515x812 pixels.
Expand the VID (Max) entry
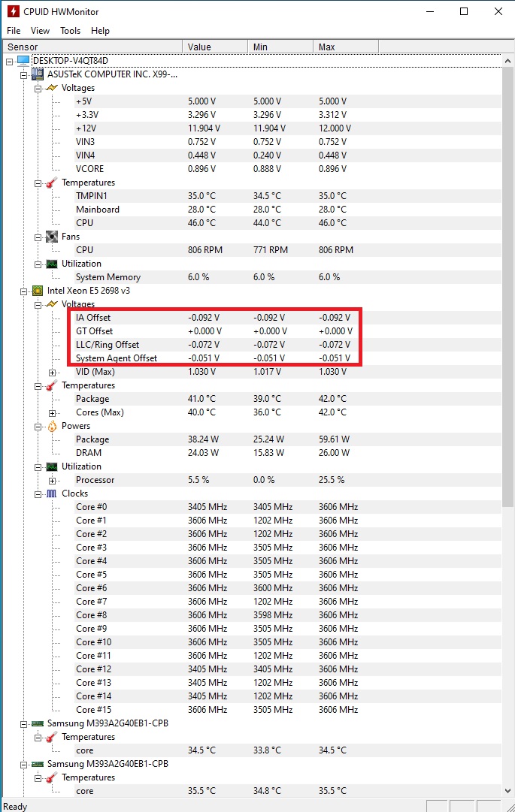[x=53, y=373]
